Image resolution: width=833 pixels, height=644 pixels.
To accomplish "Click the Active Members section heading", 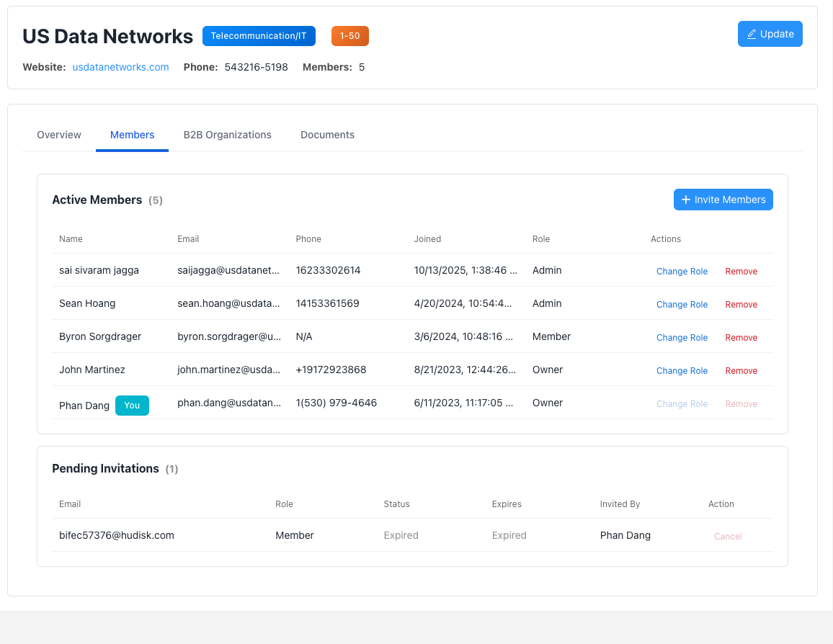I will [x=97, y=200].
